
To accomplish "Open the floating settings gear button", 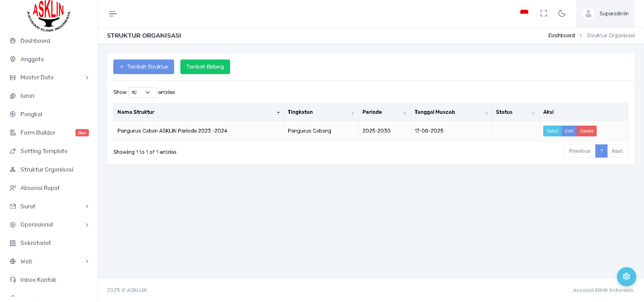I will pos(626,277).
